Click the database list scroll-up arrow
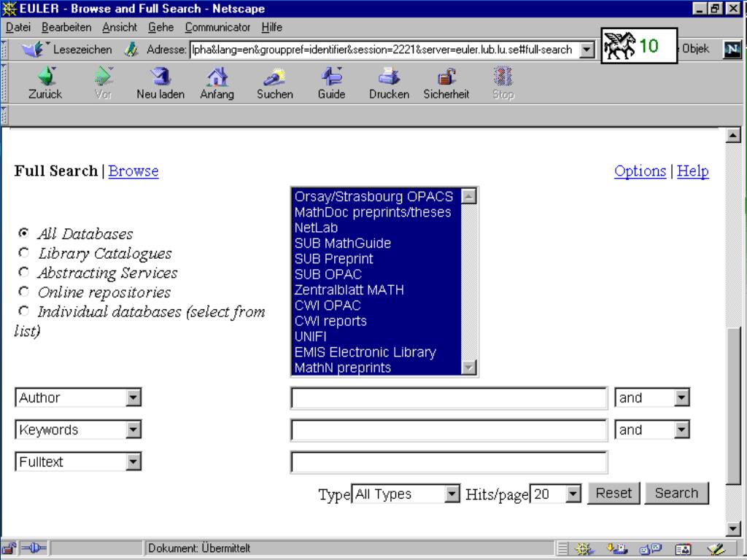Viewport: 747px width, 560px height. (x=469, y=196)
